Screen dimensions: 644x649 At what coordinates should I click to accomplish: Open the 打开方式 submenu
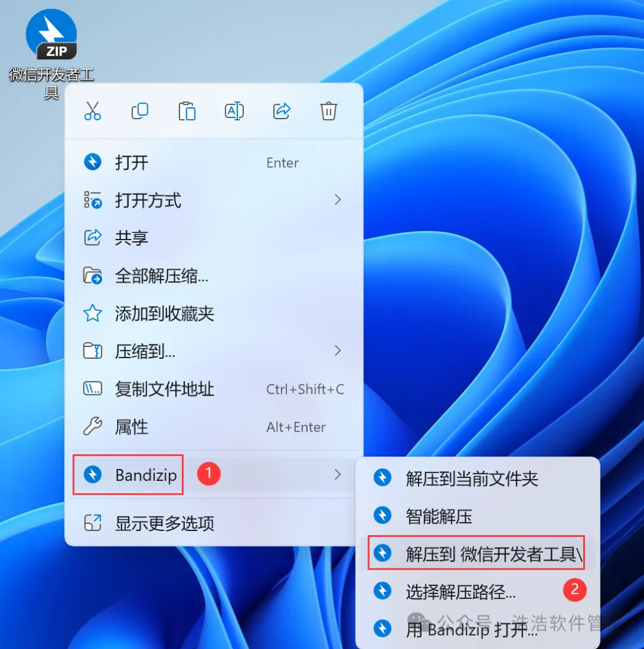pos(213,200)
